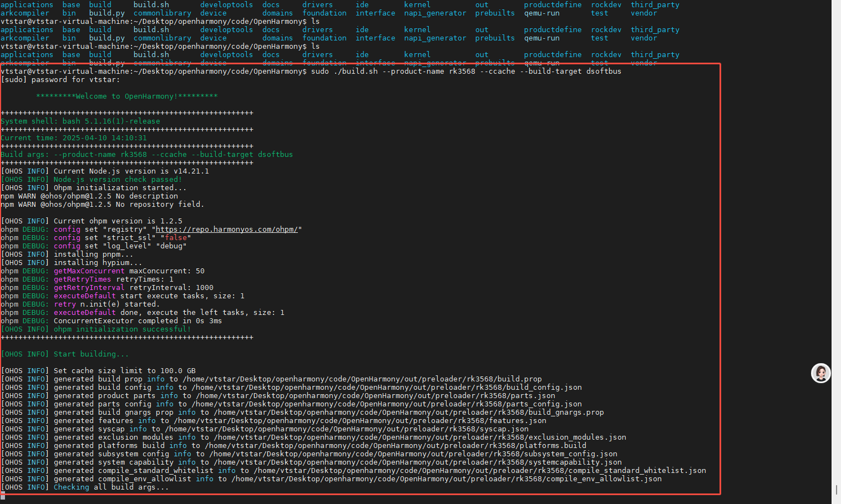Click the 'installing pnpm...' log line
The width and height of the screenshot is (841, 504).
coord(67,254)
